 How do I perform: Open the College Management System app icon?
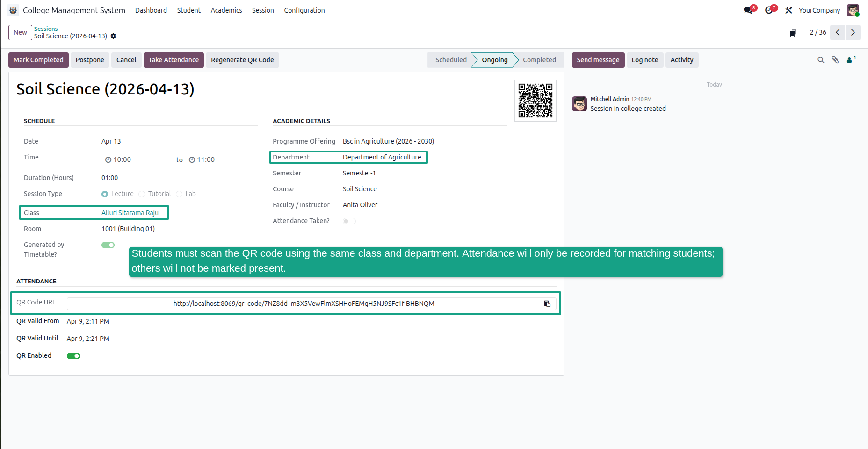coord(13,10)
